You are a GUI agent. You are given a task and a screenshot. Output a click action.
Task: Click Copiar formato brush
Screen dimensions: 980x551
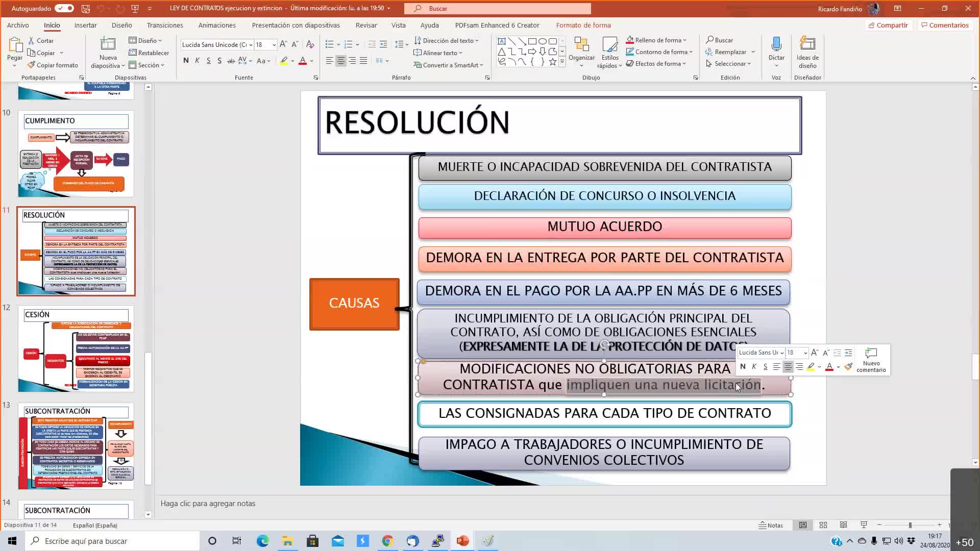[x=53, y=65]
